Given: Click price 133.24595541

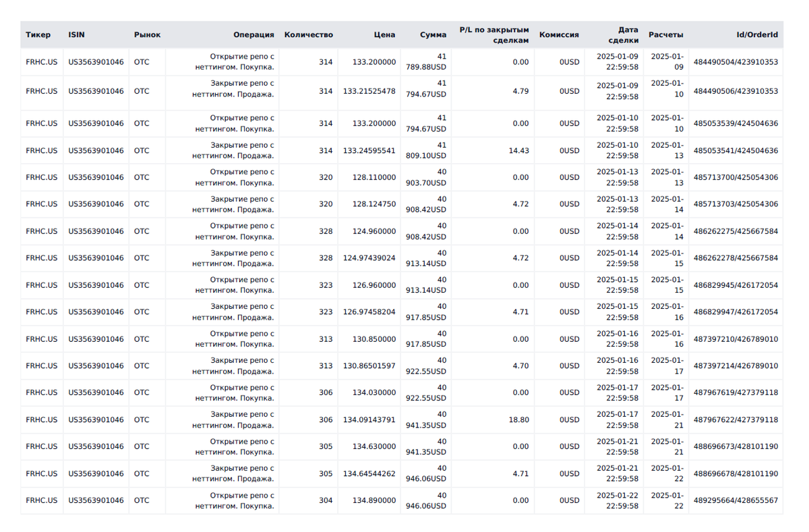Looking at the screenshot, I should (x=369, y=150).
